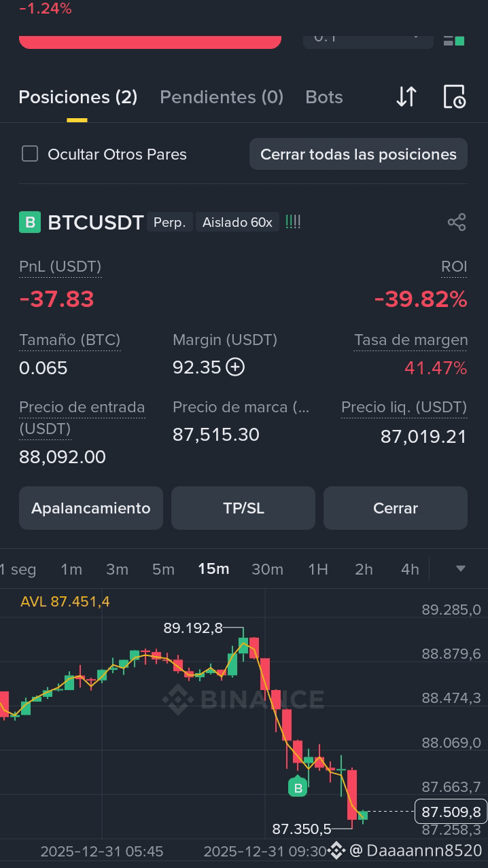Open the order history clock icon

(454, 97)
